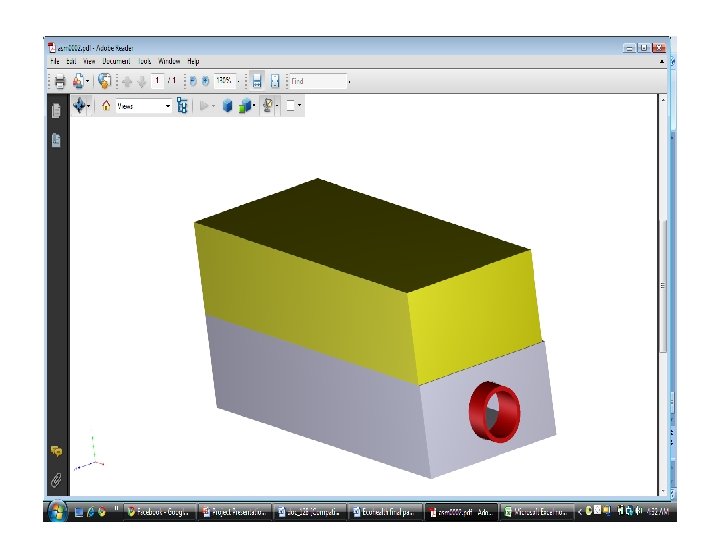This screenshot has height=540, width=720.
Task: Switch to Ecohealth final paper taskbar button
Action: [385, 512]
